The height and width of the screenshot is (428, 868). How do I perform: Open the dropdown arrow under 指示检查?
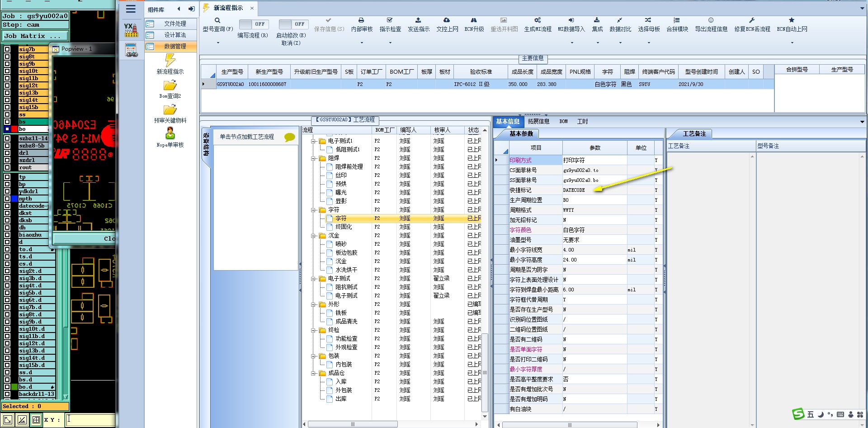390,43
